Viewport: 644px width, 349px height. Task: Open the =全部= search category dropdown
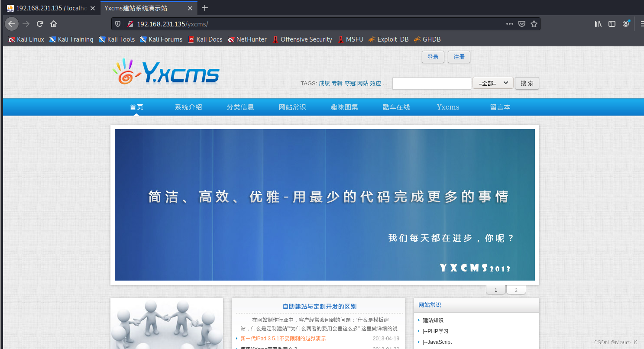pyautogui.click(x=492, y=83)
